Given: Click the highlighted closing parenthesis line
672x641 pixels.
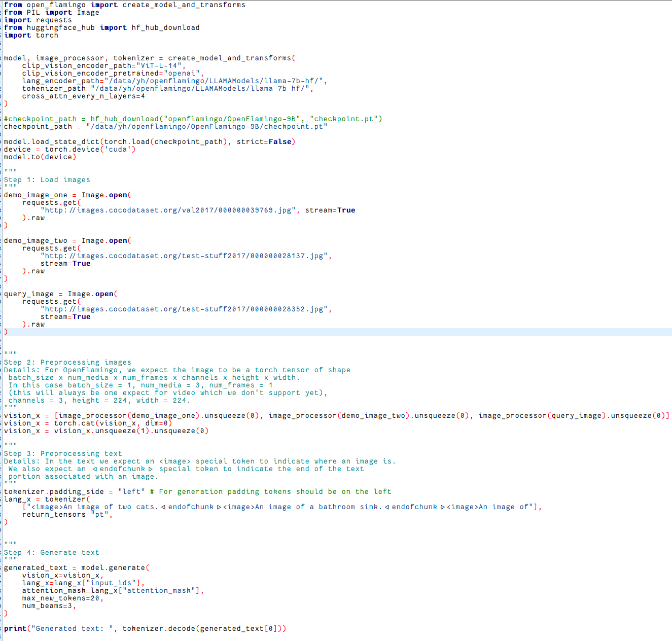Looking at the screenshot, I should [x=5, y=332].
